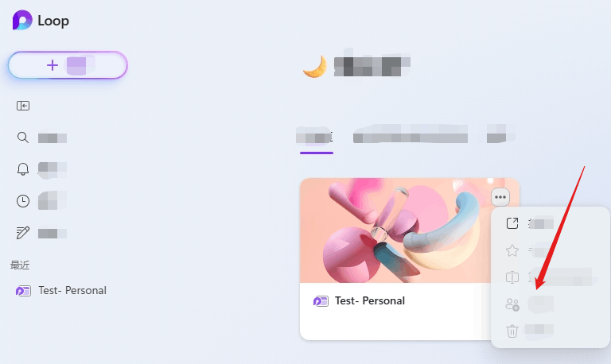Click the workspace icon beside Test- Personal card title

click(321, 301)
